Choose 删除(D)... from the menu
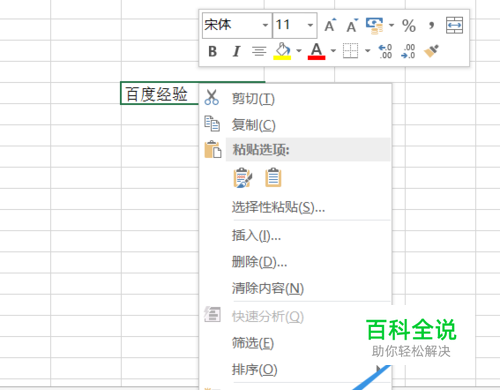 pyautogui.click(x=295, y=262)
